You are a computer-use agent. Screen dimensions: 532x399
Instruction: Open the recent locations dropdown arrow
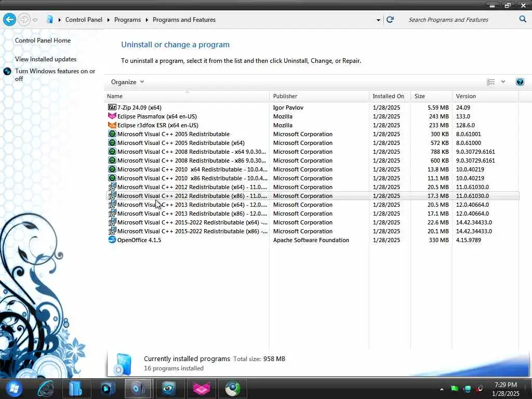coord(35,20)
